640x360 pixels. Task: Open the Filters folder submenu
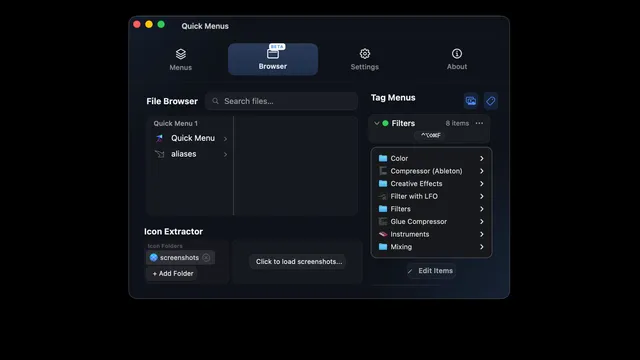tap(431, 209)
